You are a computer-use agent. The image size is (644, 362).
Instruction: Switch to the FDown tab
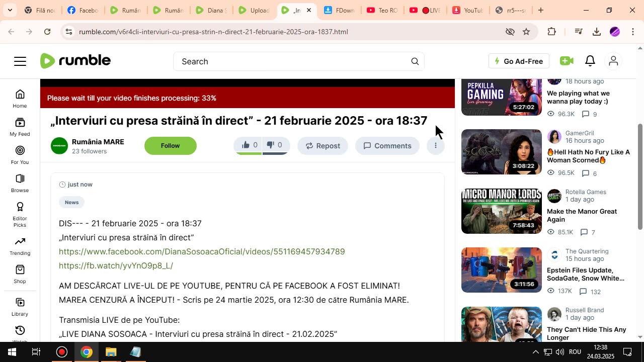pos(340,10)
